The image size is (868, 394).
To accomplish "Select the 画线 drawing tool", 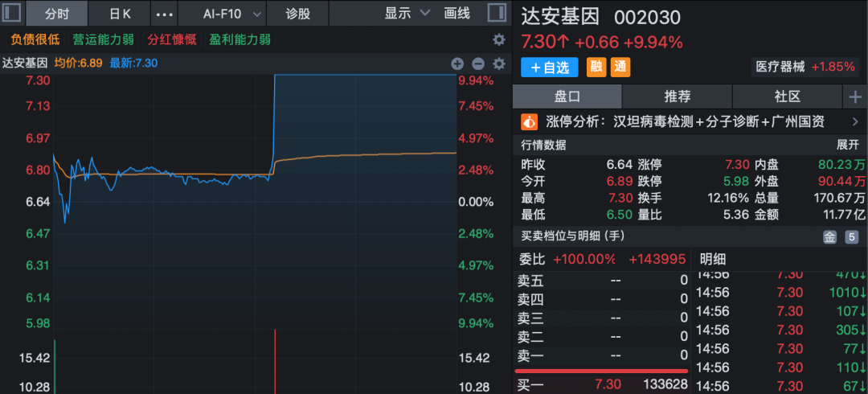I will click(x=457, y=14).
